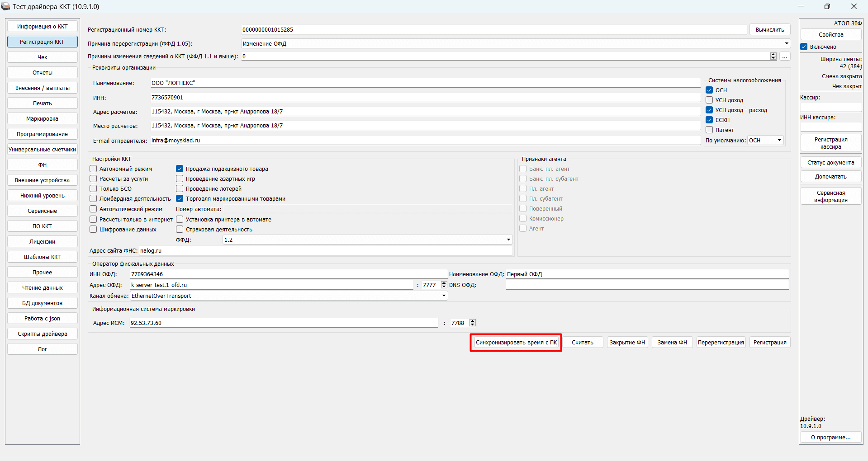The width and height of the screenshot is (868, 461).
Task: Click the Вычислить button
Action: click(x=769, y=30)
